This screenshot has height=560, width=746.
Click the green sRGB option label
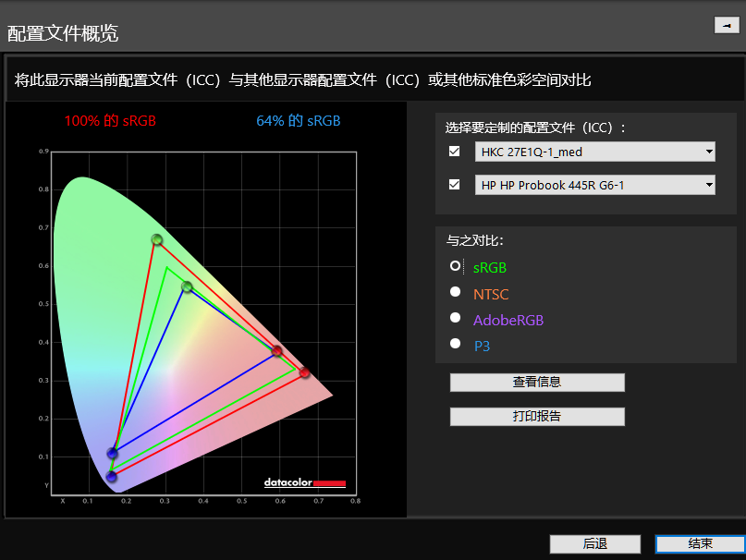click(490, 268)
